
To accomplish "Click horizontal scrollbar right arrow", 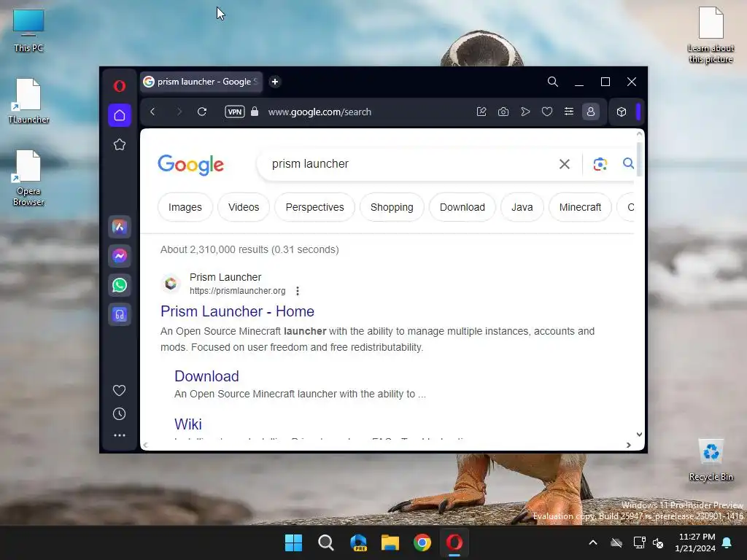I will point(629,445).
